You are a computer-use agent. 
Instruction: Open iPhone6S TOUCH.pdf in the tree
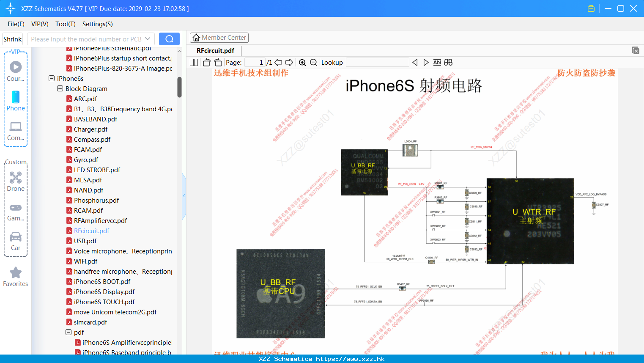104,302
